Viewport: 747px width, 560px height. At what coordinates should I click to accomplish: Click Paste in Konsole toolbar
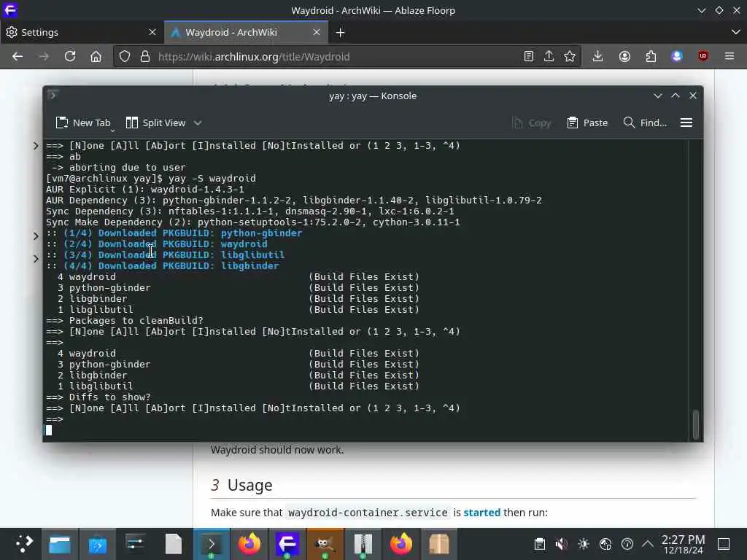click(x=588, y=122)
